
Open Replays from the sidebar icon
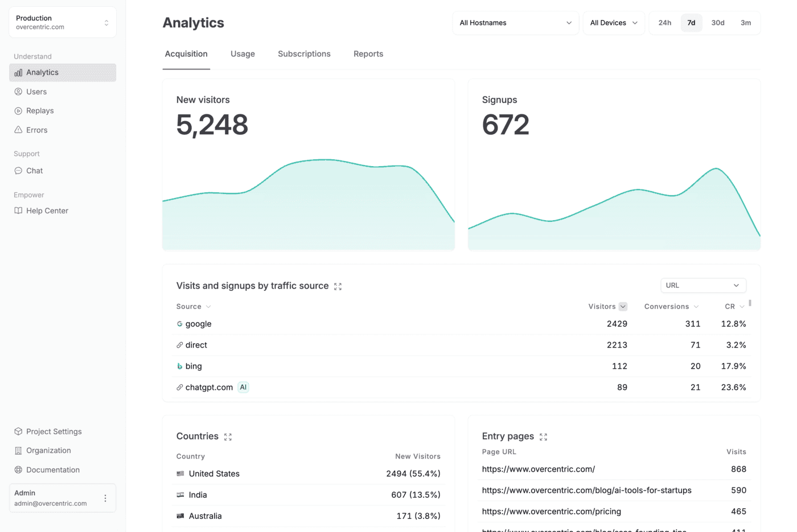click(18, 110)
